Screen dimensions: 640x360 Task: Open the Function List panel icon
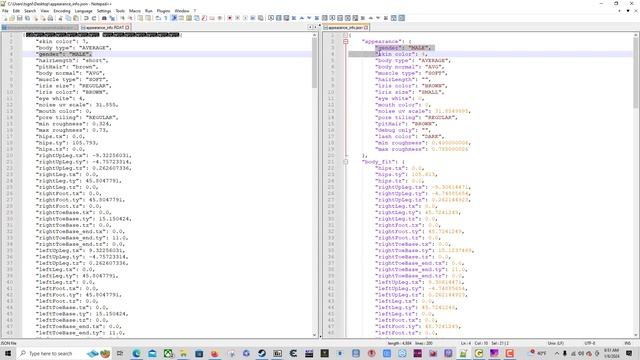(x=204, y=18)
